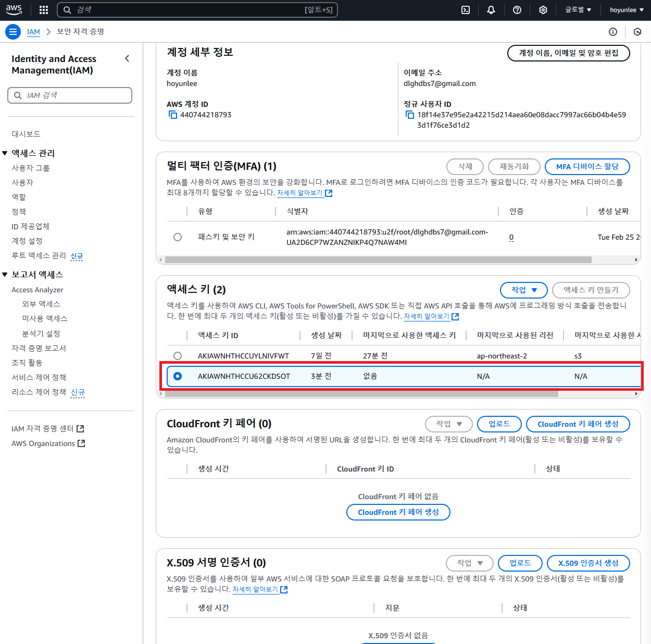Open the AWS services grid menu
This screenshot has width=651, height=644.
pos(44,10)
